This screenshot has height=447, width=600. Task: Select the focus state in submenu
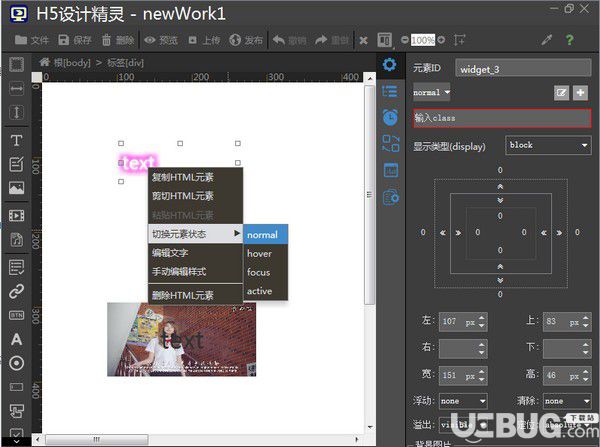[x=266, y=272]
